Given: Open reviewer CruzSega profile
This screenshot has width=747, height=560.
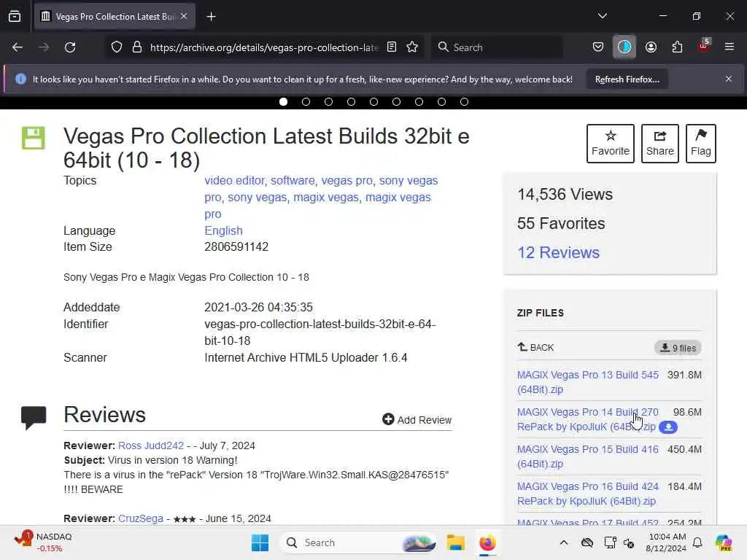Looking at the screenshot, I should click(141, 518).
